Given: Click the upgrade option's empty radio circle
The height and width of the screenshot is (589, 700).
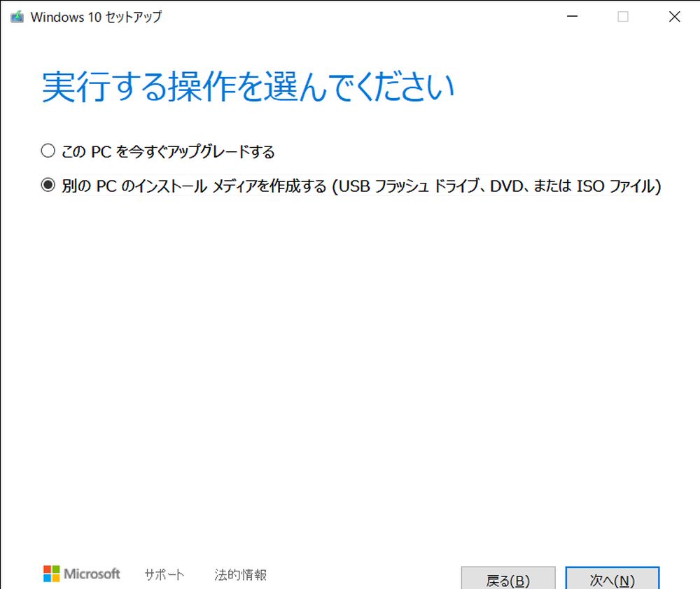Looking at the screenshot, I should coord(48,150).
